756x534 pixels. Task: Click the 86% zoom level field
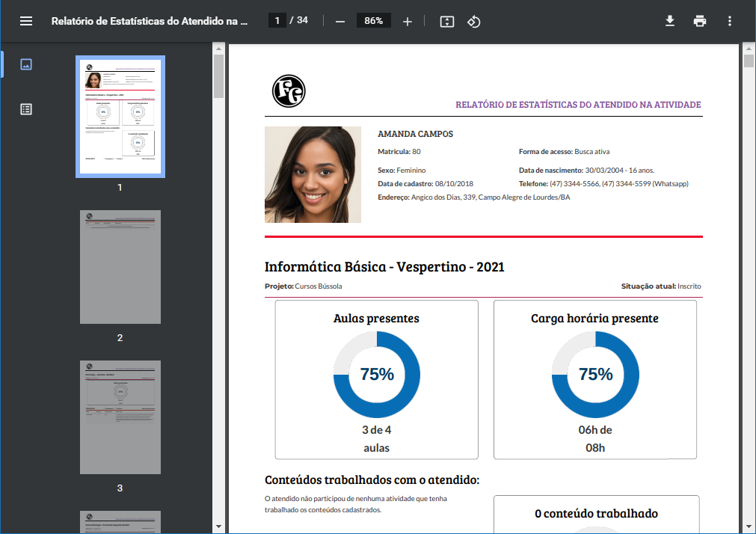click(x=374, y=21)
